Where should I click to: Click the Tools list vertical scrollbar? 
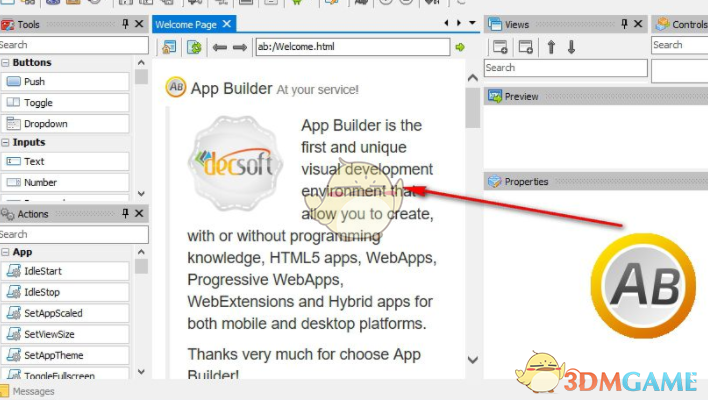pyautogui.click(x=141, y=130)
